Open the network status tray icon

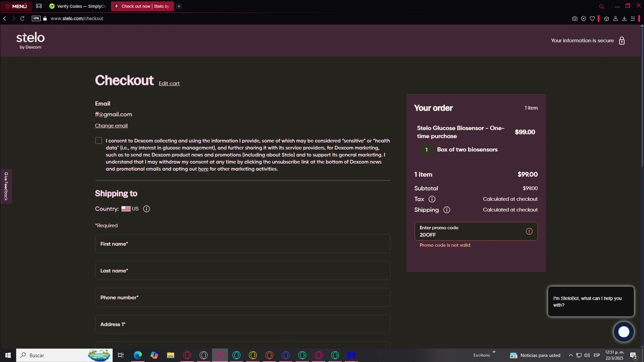[x=579, y=355]
